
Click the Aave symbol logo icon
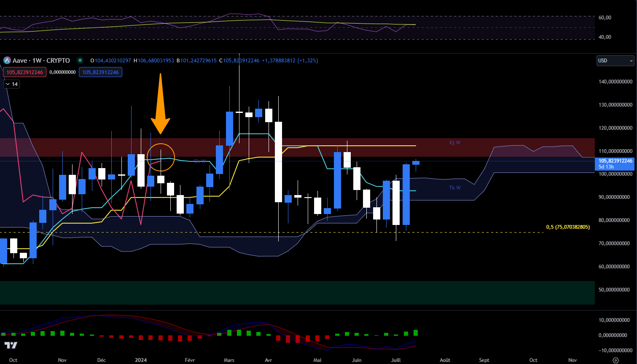coord(7,61)
